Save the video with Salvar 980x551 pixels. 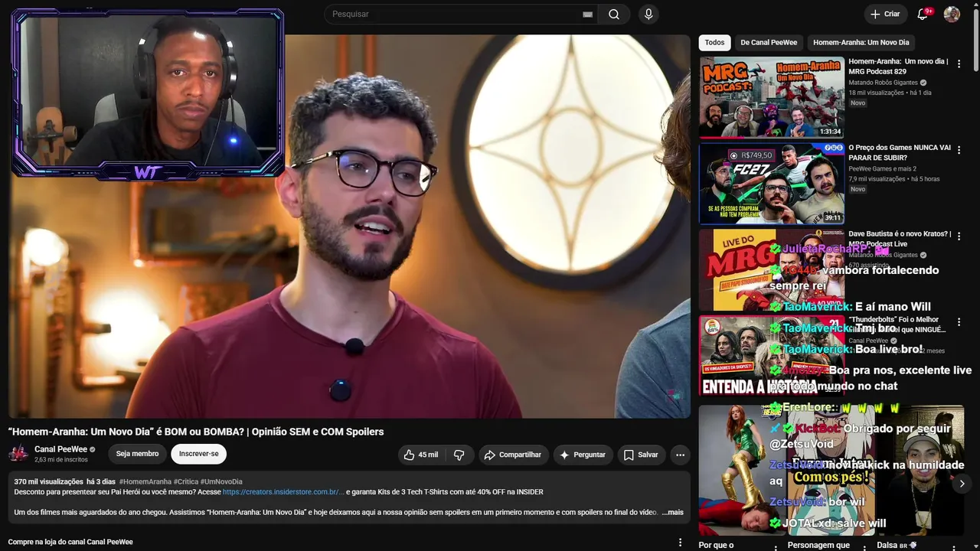[x=641, y=455]
